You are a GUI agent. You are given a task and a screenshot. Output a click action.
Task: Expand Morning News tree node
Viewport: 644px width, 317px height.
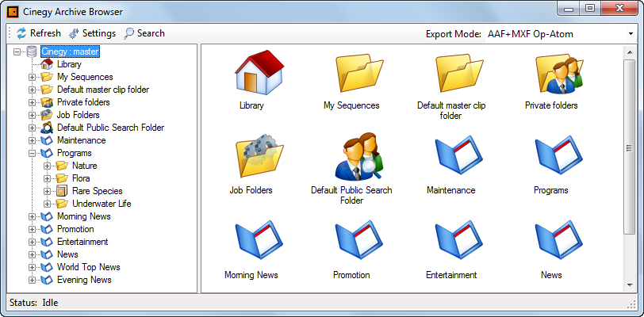point(32,217)
